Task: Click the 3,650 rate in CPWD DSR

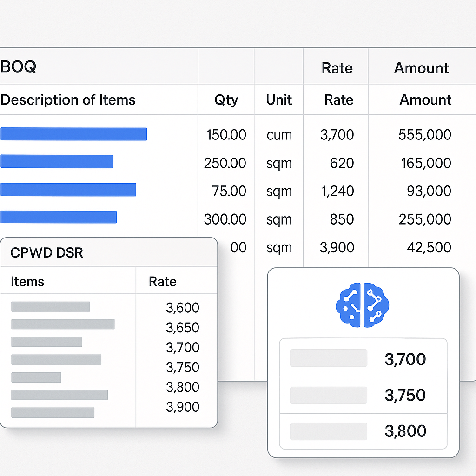Action: 182,328
